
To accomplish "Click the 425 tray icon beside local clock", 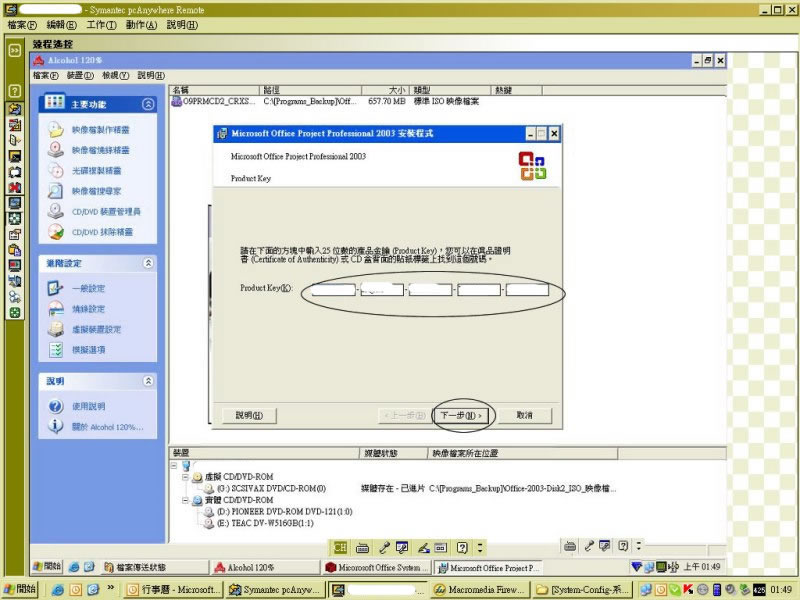I will coord(759,590).
